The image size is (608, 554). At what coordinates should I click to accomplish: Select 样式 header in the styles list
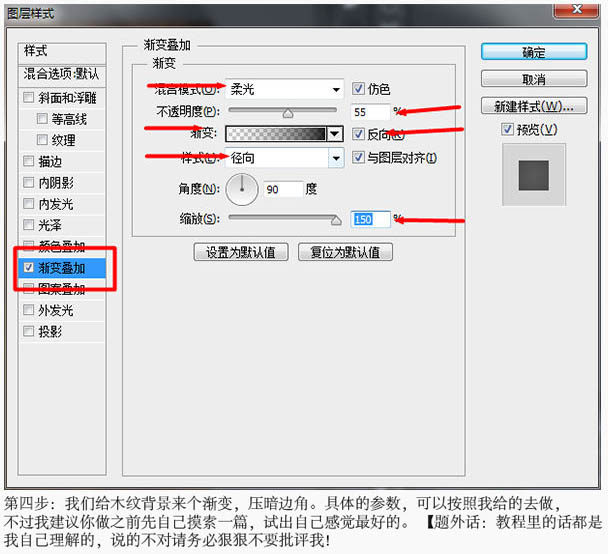62,52
